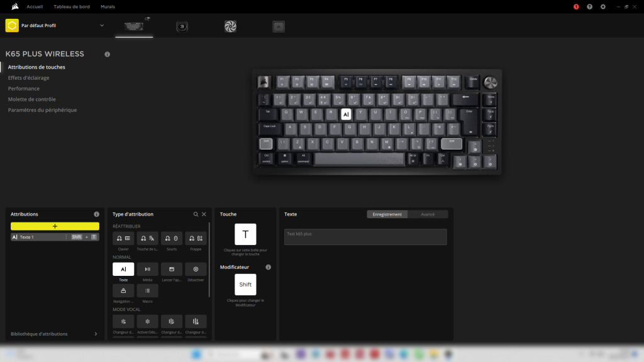Choose the Macro assignment type
The image size is (644, 362).
pyautogui.click(x=147, y=290)
